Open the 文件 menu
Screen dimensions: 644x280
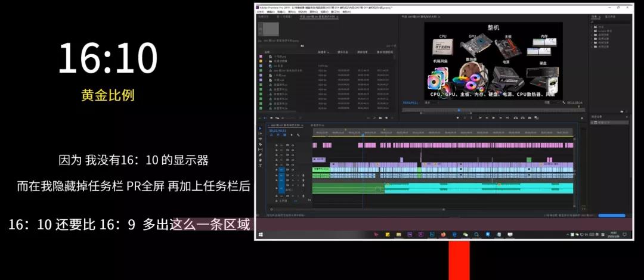tap(259, 12)
